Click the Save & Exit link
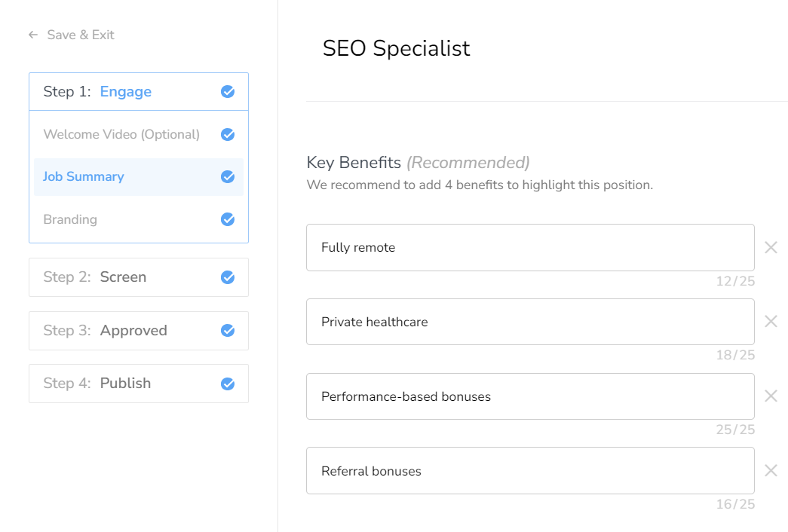Viewport: 788px width, 532px height. click(x=81, y=35)
